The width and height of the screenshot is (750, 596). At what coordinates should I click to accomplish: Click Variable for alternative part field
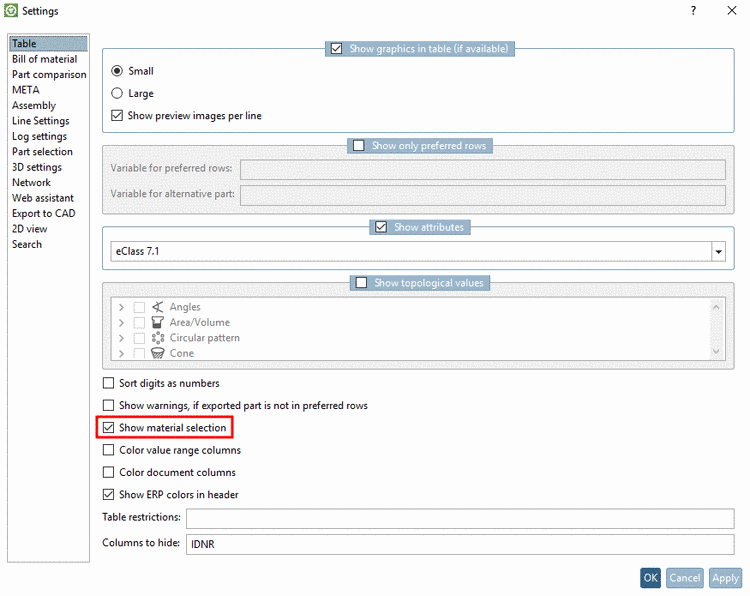(483, 195)
